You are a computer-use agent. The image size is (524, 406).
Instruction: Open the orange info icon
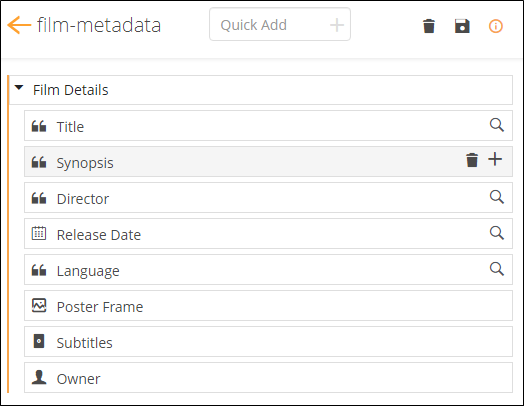tap(496, 26)
